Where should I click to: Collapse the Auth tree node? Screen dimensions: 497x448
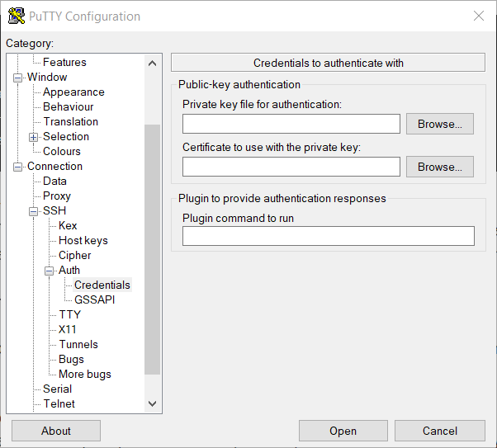pyautogui.click(x=49, y=271)
